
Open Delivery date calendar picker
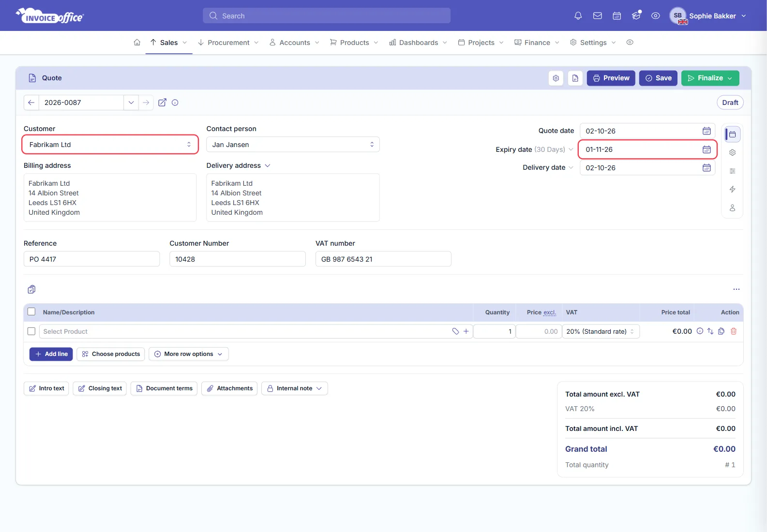pos(707,168)
